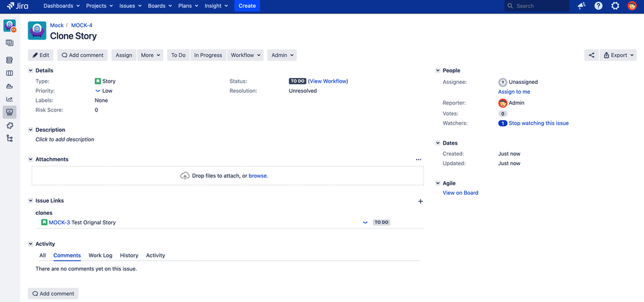Collapse the Details section
The image size is (644, 302).
pos(30,71)
